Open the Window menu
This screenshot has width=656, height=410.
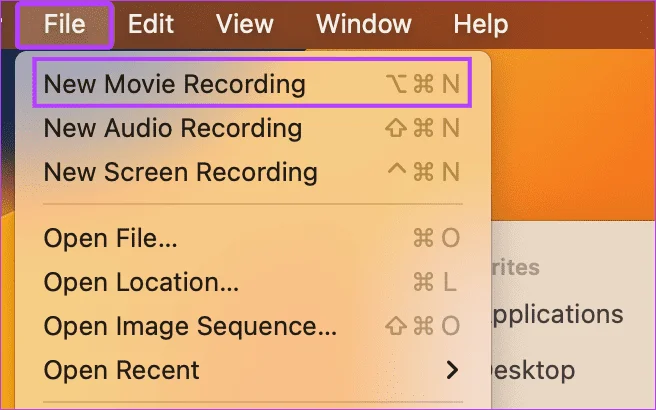click(364, 24)
